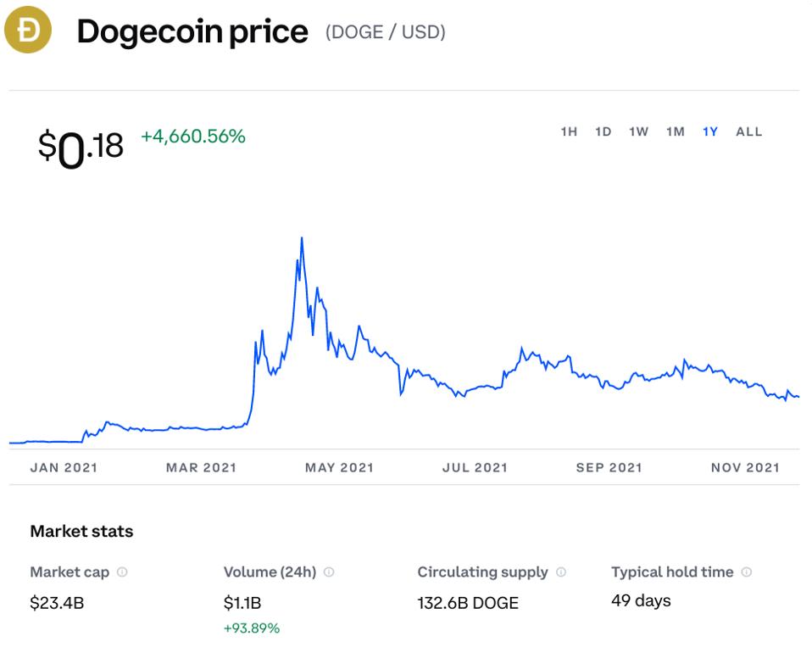The height and width of the screenshot is (647, 812).
Task: Click the NOV 2021 axis label
Action: [745, 468]
